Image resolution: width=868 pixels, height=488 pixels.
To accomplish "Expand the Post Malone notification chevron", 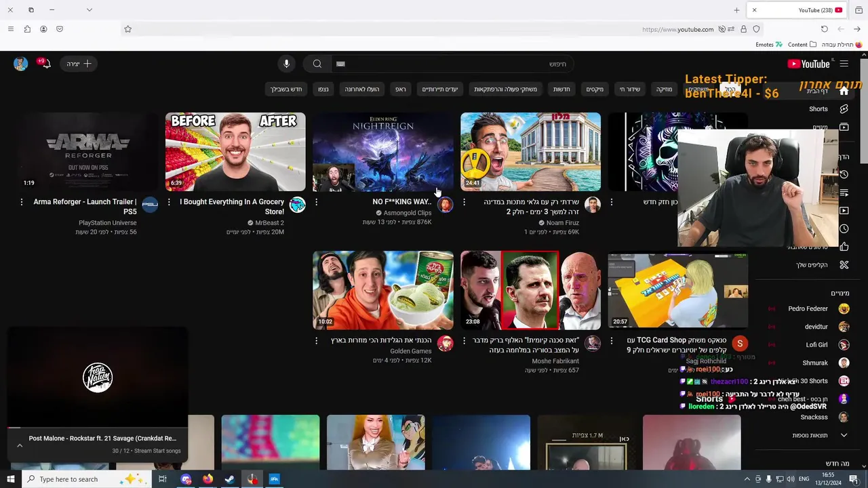I will pos(20,445).
